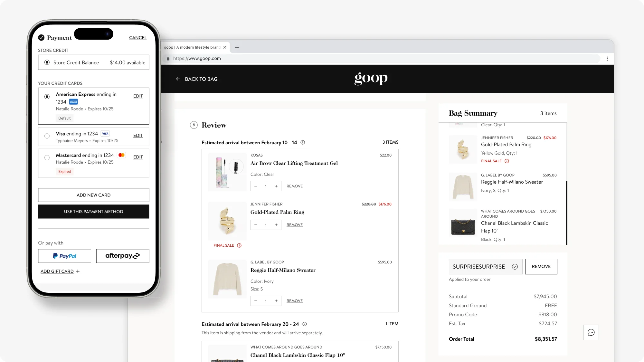Viewport: 644px width, 362px height.
Task: Click the PayPal payment icon
Action: tap(64, 255)
